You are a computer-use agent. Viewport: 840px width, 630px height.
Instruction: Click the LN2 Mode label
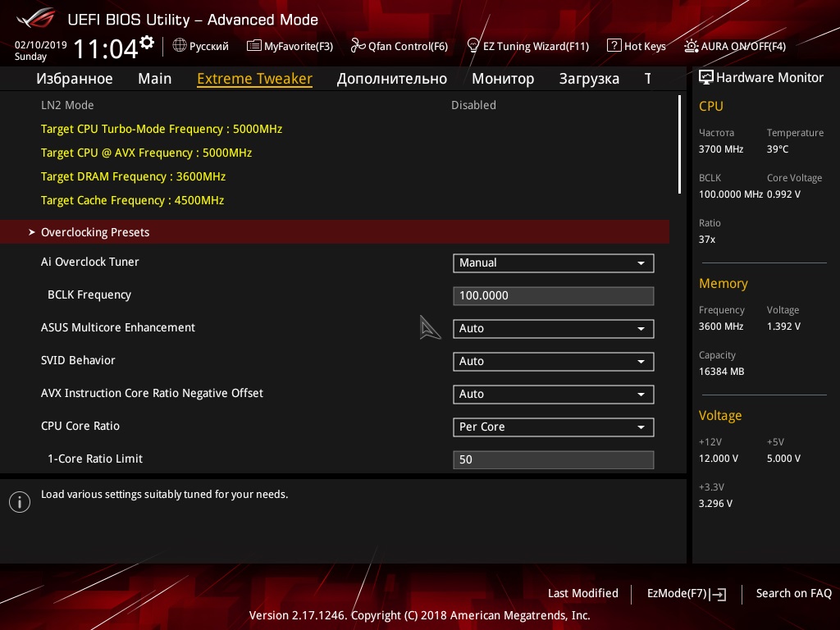click(67, 105)
